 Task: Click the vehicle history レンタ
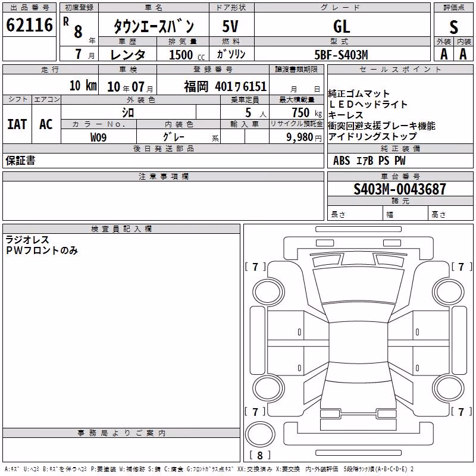tap(128, 55)
